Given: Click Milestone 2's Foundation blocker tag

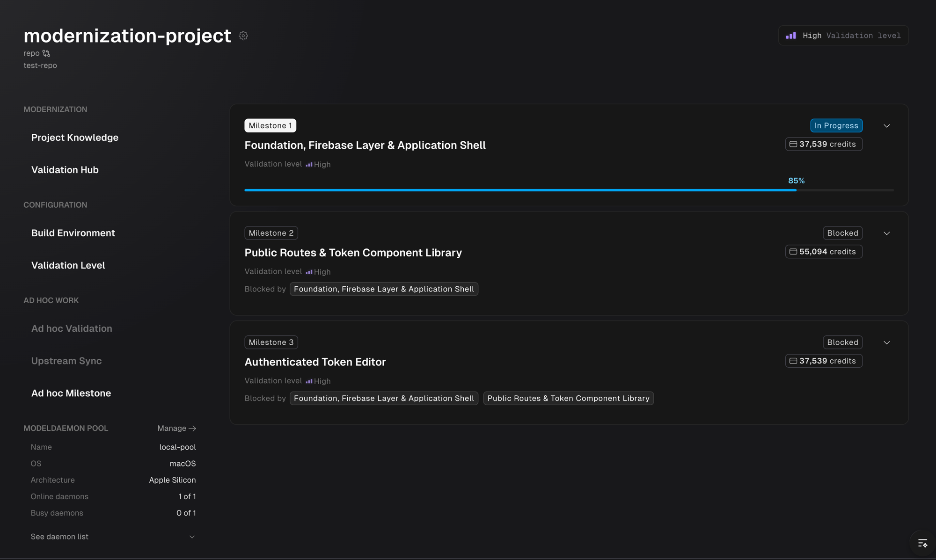Looking at the screenshot, I should coord(384,289).
